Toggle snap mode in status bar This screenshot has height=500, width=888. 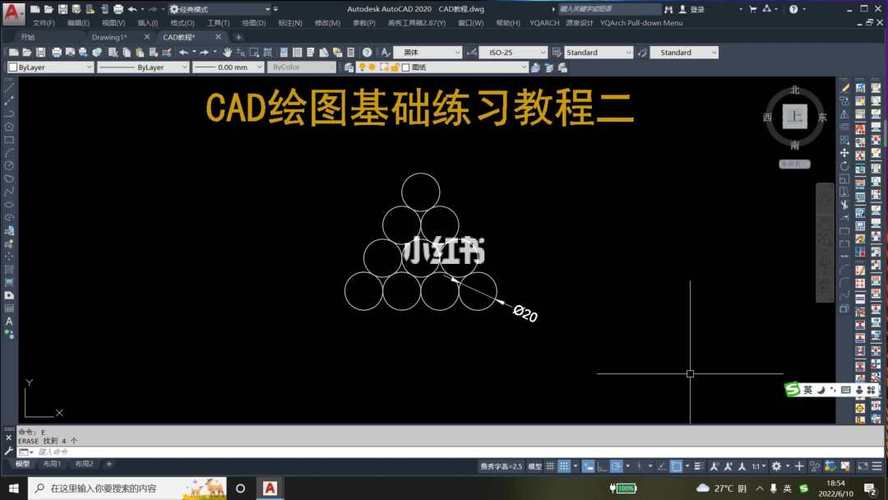[x=564, y=466]
